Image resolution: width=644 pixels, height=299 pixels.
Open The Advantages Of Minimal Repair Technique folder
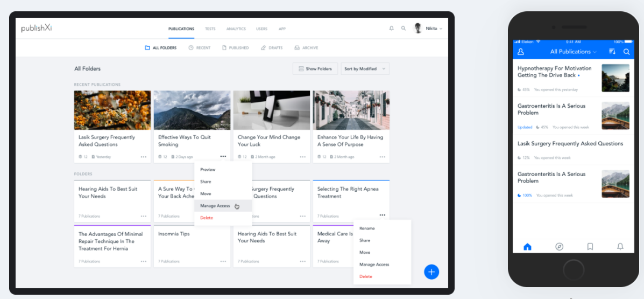pos(112,246)
